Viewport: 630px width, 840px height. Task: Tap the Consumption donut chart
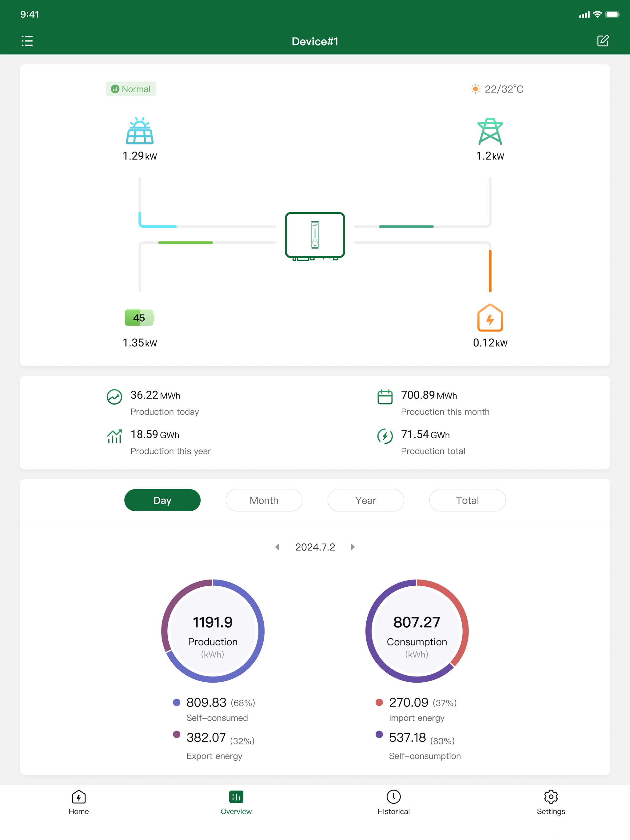coord(417,631)
